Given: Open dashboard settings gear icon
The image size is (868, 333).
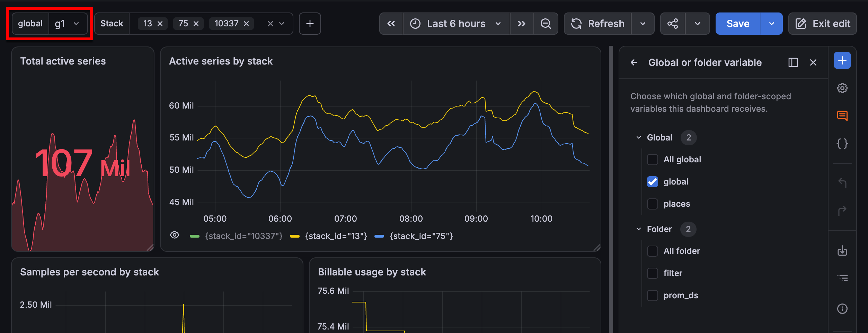Looking at the screenshot, I should pyautogui.click(x=842, y=88).
